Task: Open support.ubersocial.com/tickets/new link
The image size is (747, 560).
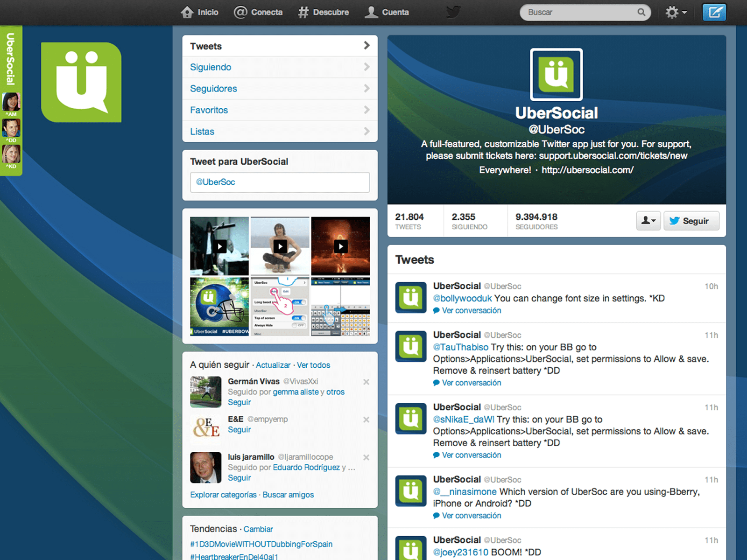Action: [613, 156]
